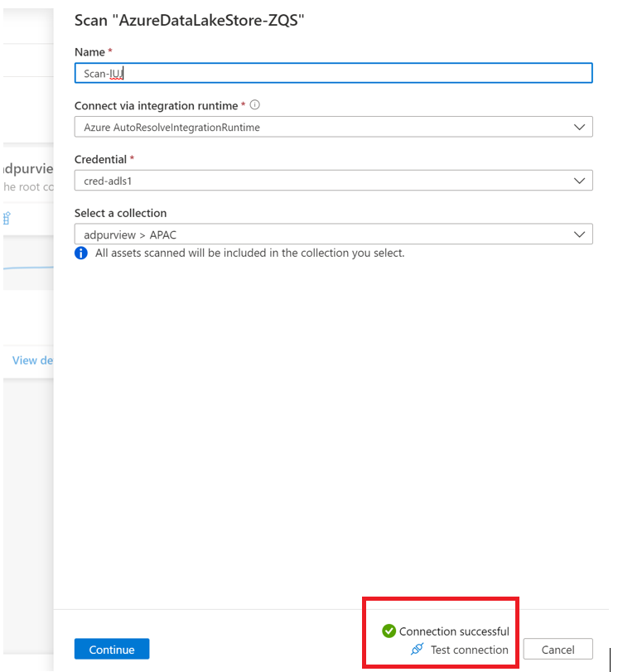Click the Test connection plug icon
Screen dimensions: 618x672
(x=418, y=650)
